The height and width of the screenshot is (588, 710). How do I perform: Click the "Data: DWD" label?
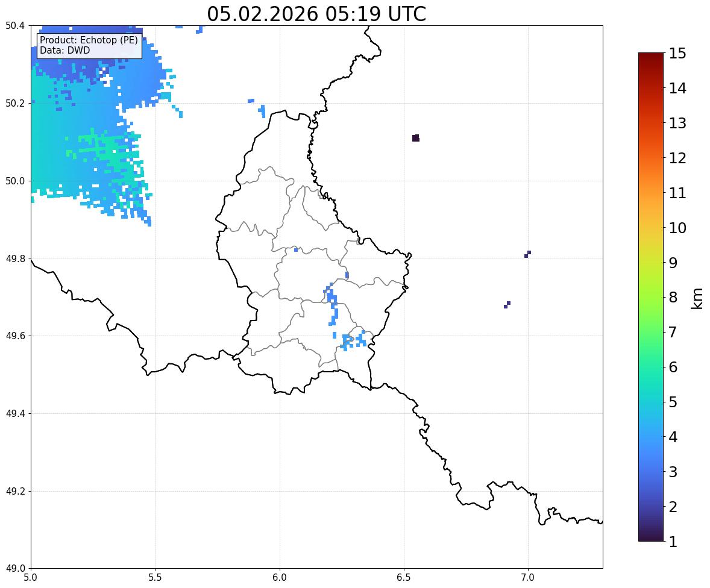pyautogui.click(x=64, y=50)
